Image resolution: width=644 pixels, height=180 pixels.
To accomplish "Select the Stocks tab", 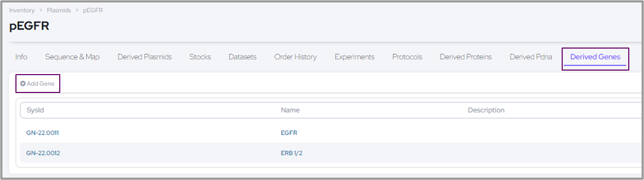I will pos(200,57).
